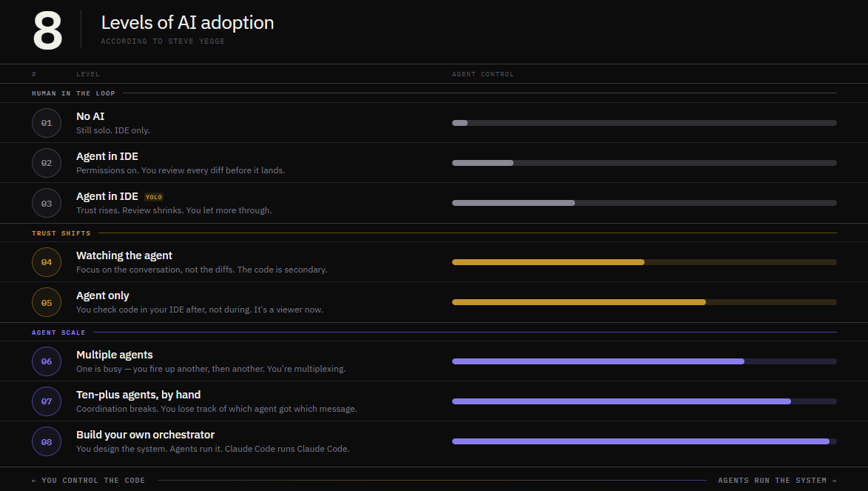Click the HUMAN IN THE LOOP section label

click(x=73, y=93)
